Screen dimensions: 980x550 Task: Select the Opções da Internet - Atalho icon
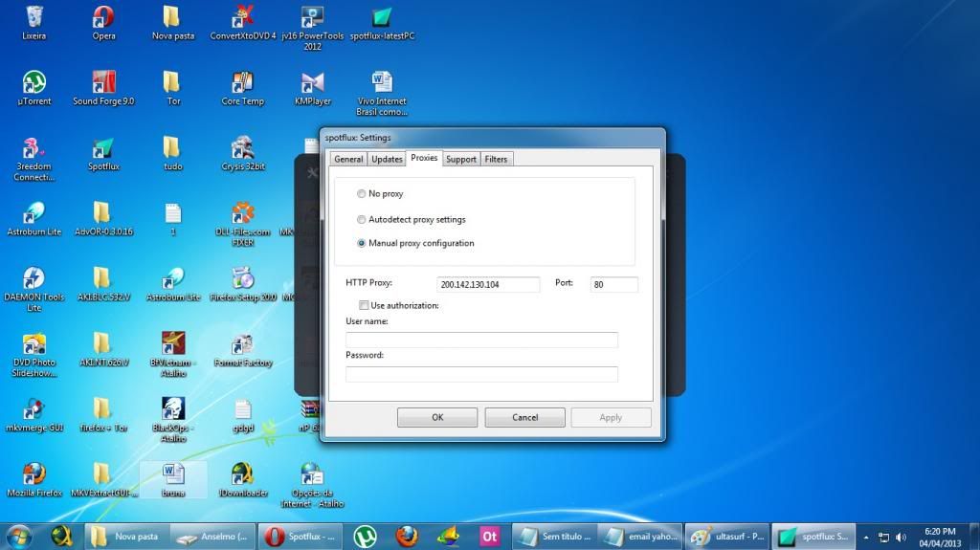pyautogui.click(x=313, y=485)
